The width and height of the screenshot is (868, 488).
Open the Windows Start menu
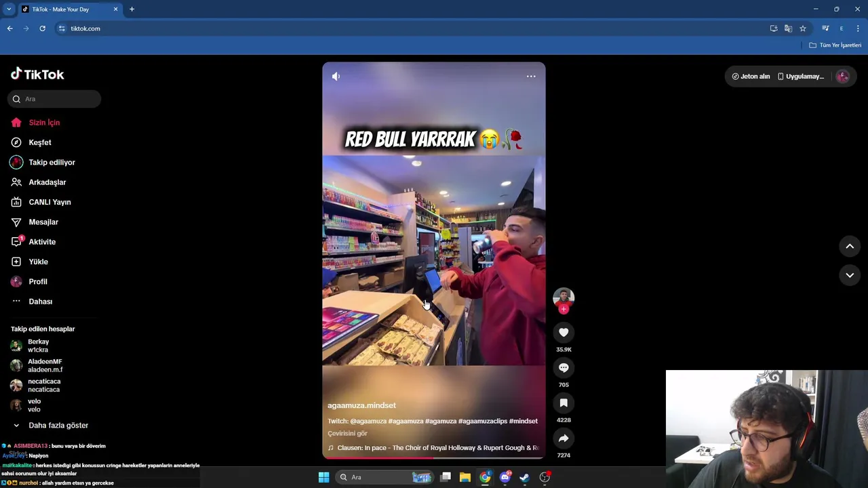coord(323,477)
